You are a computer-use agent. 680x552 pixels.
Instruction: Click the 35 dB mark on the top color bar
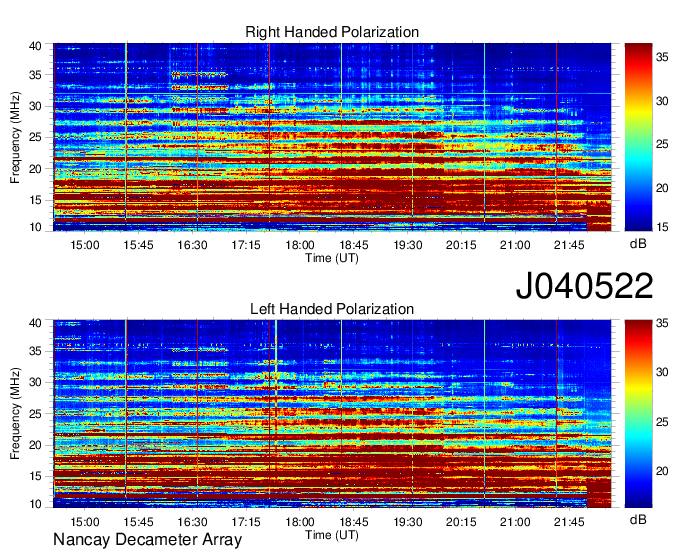point(662,58)
